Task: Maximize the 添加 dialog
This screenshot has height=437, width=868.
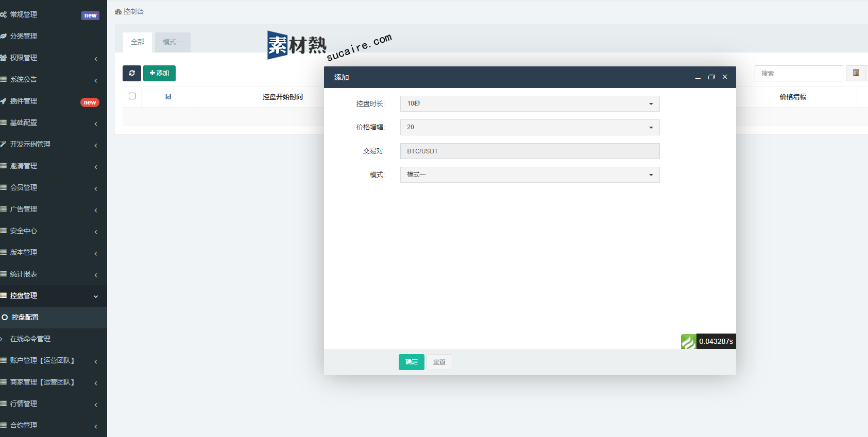Action: point(711,77)
